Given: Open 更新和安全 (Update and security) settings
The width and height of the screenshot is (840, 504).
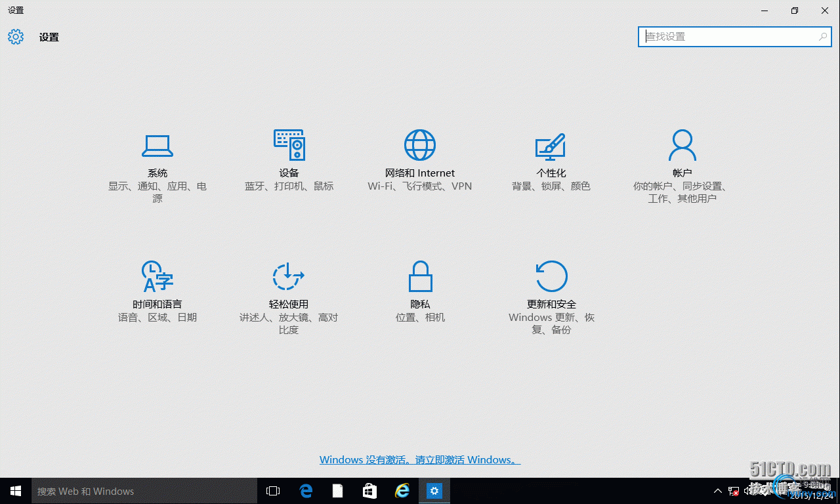Looking at the screenshot, I should [551, 298].
